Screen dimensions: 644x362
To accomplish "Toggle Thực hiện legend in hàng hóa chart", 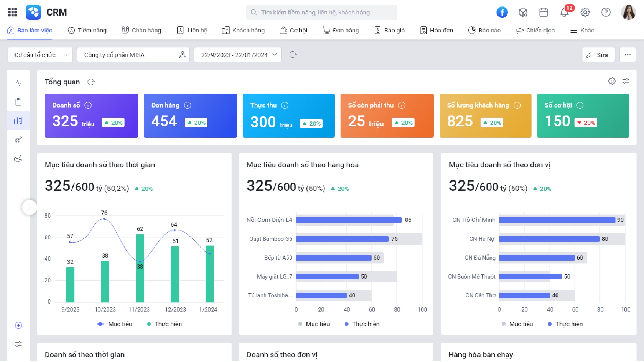I will click(362, 324).
